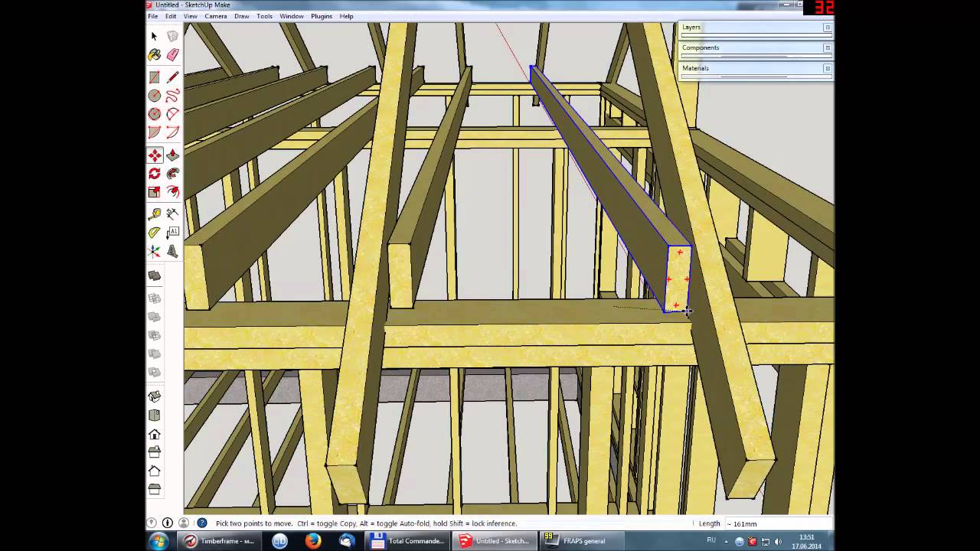Activate the Move tool
This screenshot has width=980, height=551.
tap(154, 155)
